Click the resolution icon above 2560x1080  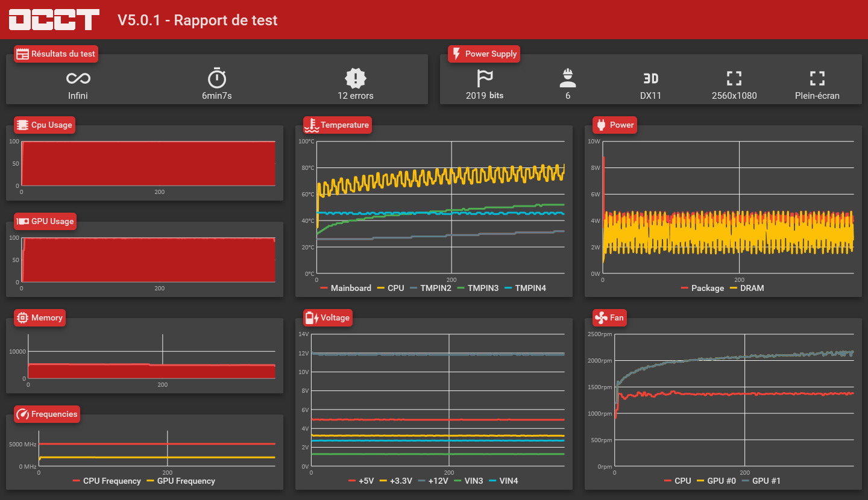734,78
